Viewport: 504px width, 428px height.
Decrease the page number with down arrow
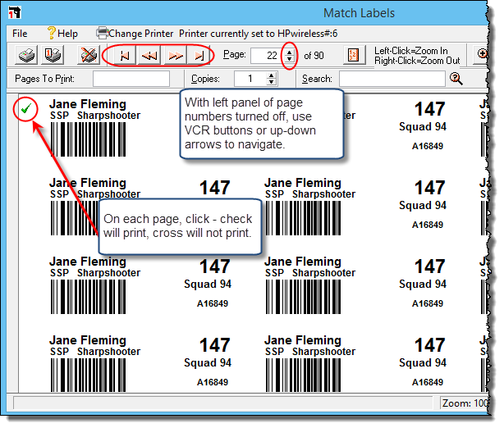pos(289,59)
